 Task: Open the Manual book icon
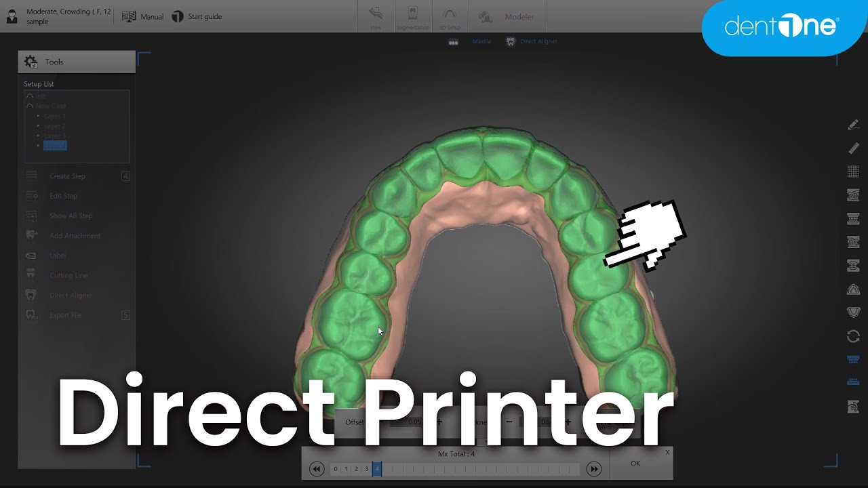[129, 16]
